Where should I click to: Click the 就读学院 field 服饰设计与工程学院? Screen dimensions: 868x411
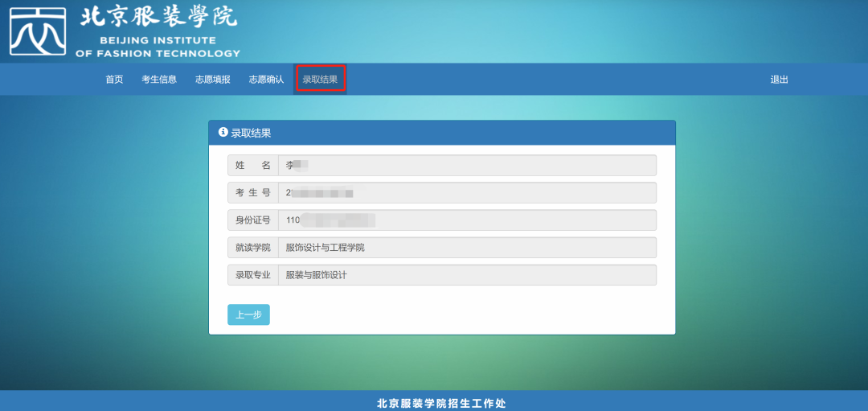[467, 248]
